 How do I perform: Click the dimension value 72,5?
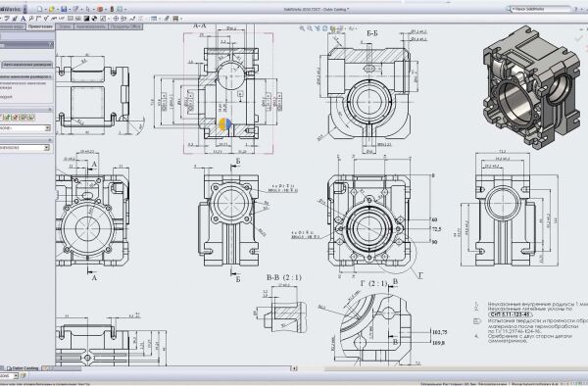436,229
